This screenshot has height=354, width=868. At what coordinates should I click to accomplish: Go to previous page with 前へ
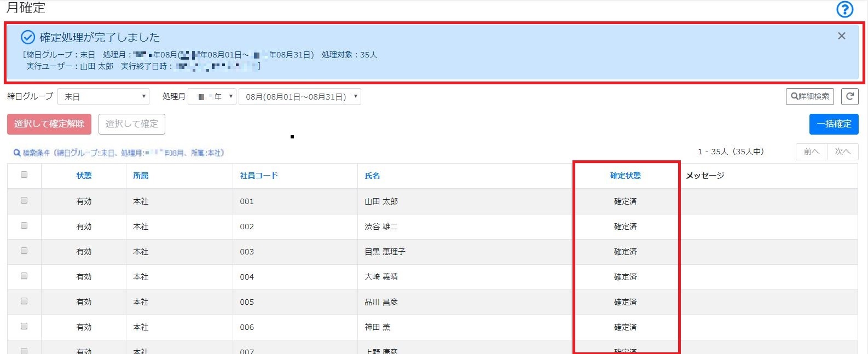[x=812, y=152]
